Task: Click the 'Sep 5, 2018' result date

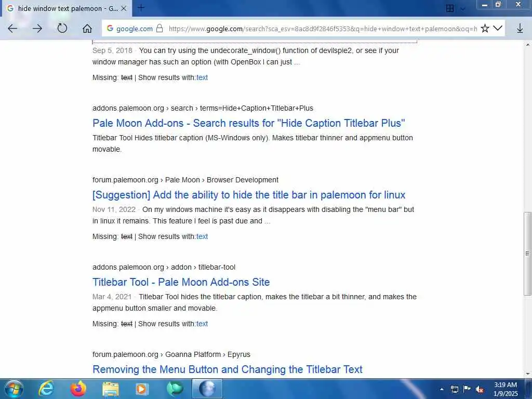Action: (x=112, y=50)
